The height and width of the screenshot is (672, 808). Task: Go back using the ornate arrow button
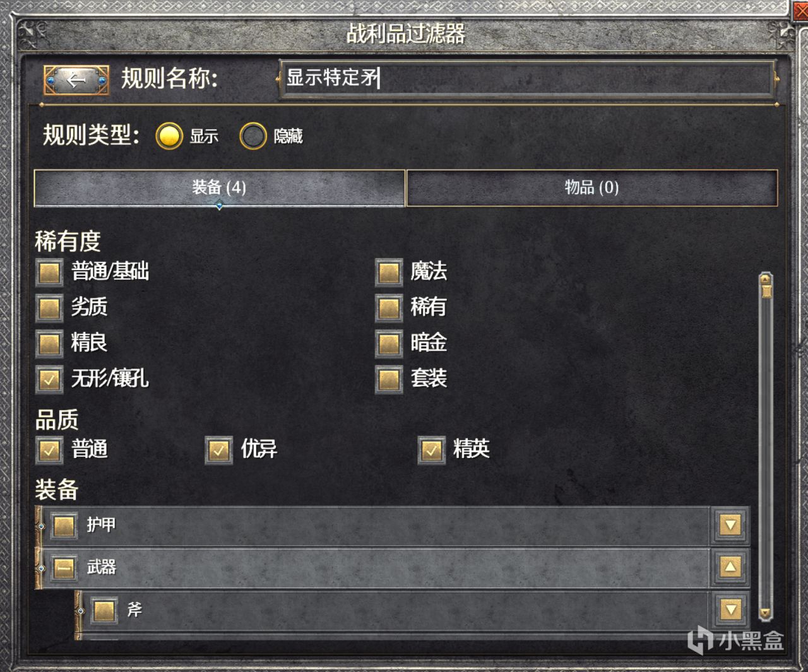click(76, 80)
